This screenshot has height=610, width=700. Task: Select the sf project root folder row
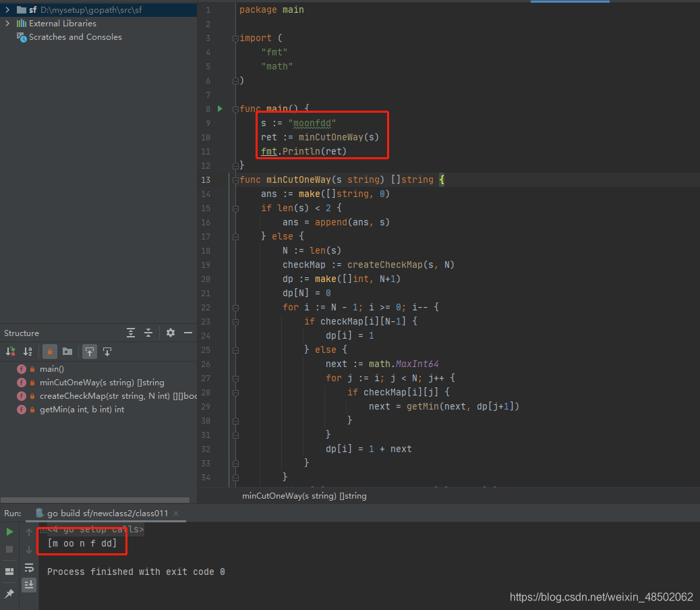[x=98, y=9]
